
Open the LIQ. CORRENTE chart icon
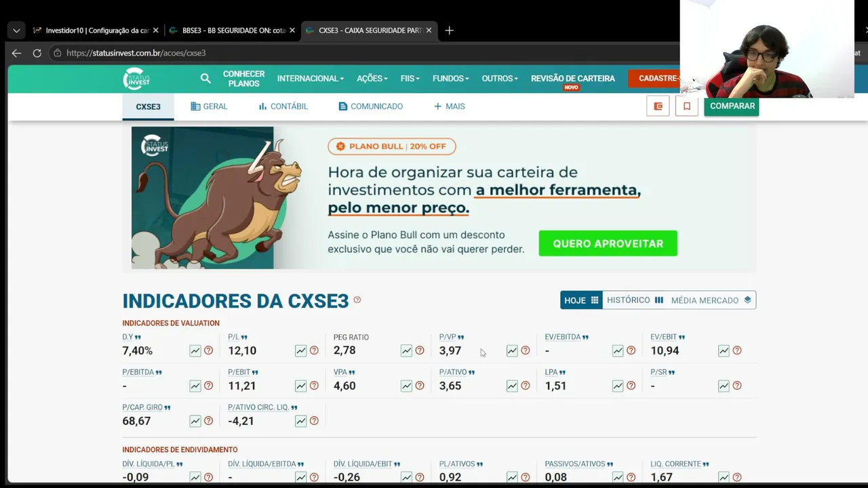point(724,477)
